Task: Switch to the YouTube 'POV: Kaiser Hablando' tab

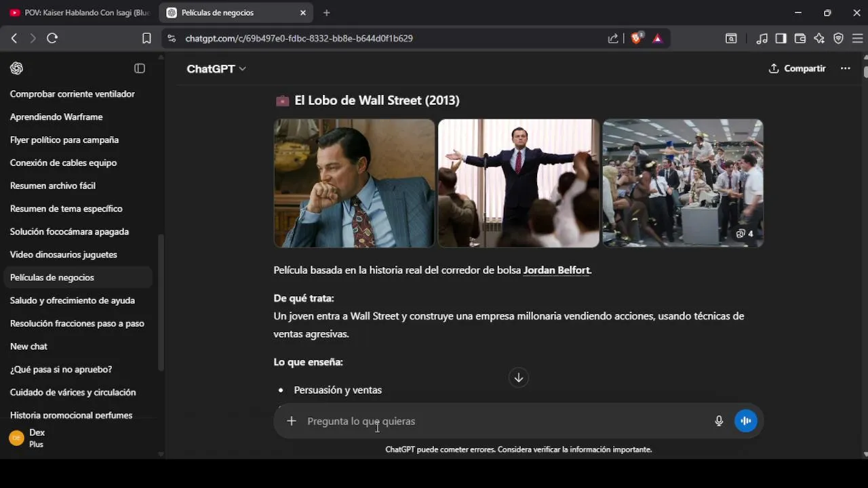Action: 80,13
